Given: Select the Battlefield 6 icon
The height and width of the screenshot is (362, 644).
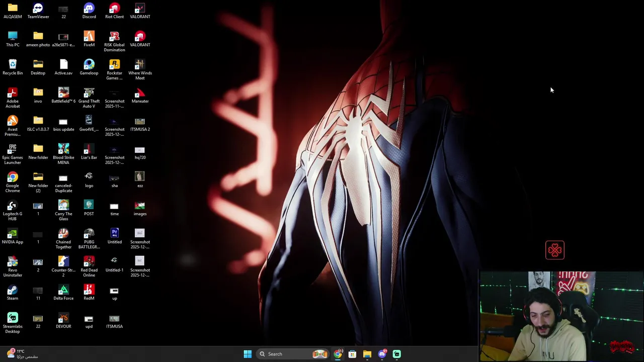Looking at the screenshot, I should (63, 96).
